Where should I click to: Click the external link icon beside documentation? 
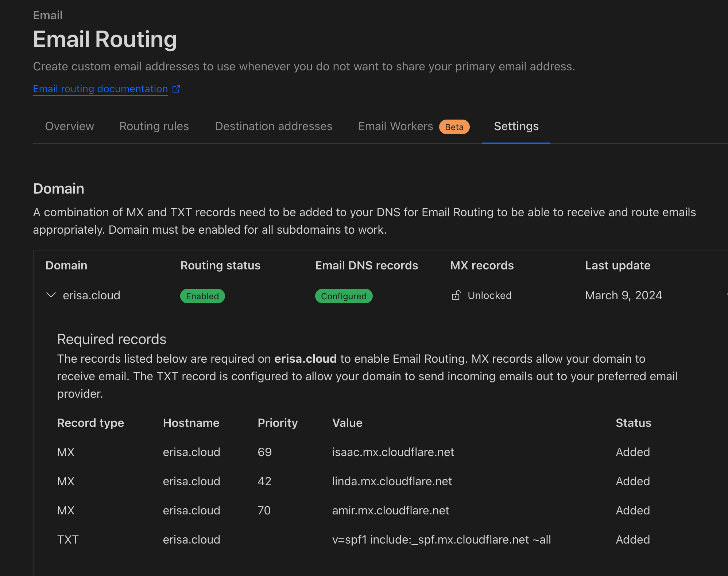(176, 89)
